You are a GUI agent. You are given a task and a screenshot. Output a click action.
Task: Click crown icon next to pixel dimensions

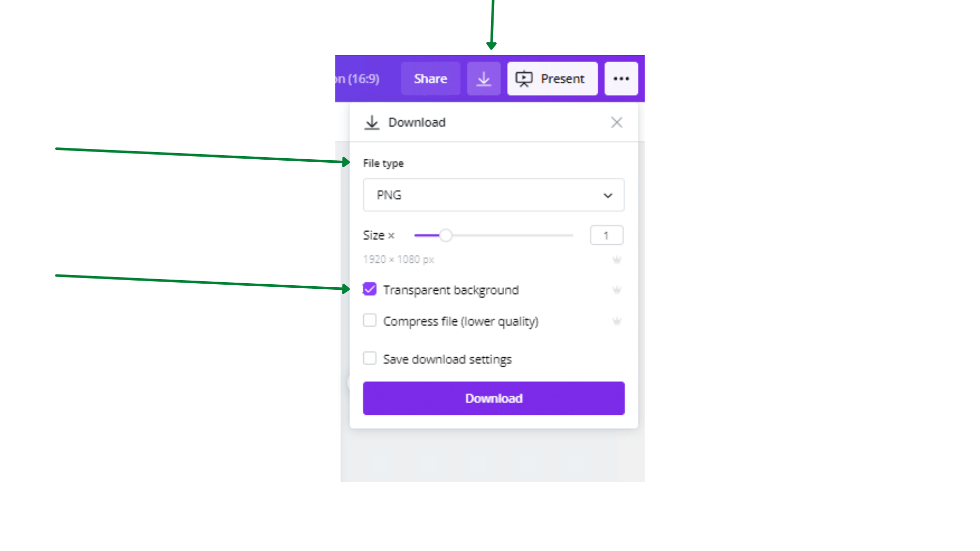pyautogui.click(x=617, y=260)
